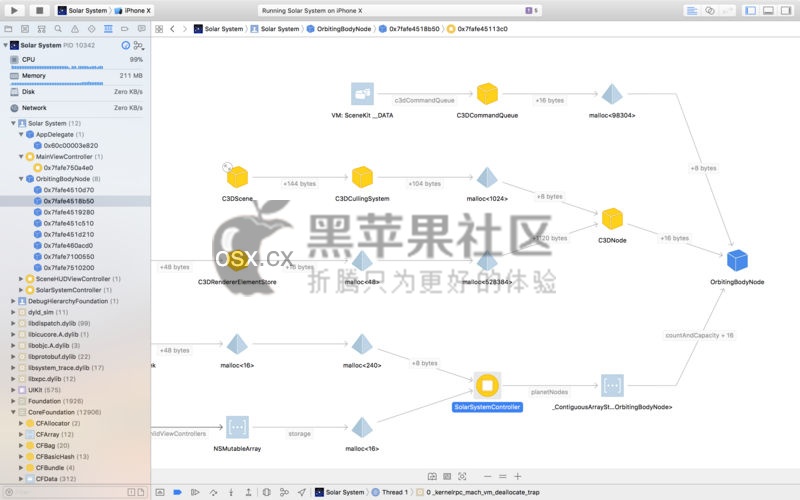Open the breakpoint navigator icon
The width and height of the screenshot is (800, 500).
(x=124, y=29)
